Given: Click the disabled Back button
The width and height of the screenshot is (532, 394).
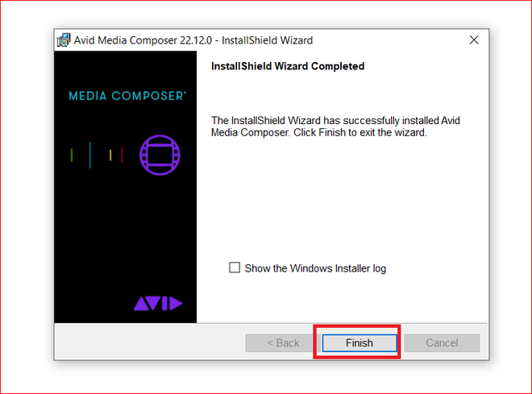Looking at the screenshot, I should 283,342.
